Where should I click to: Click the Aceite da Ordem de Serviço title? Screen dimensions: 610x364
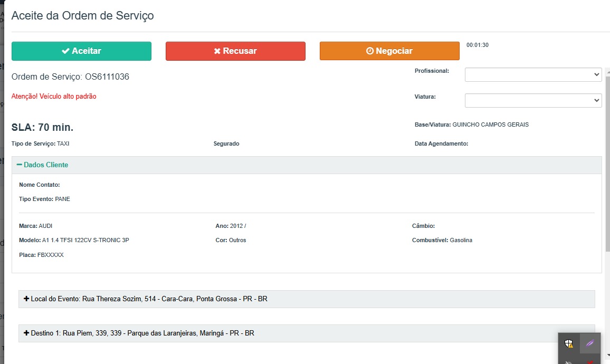83,16
